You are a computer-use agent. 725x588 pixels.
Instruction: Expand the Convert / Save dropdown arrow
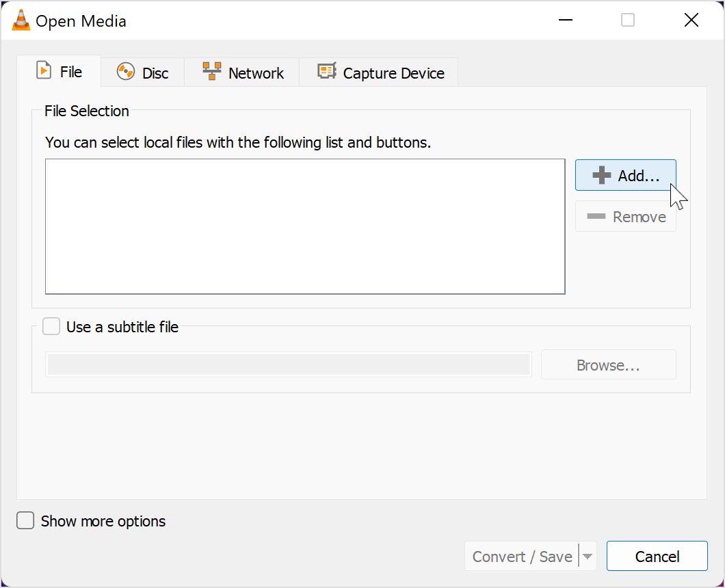click(x=588, y=557)
